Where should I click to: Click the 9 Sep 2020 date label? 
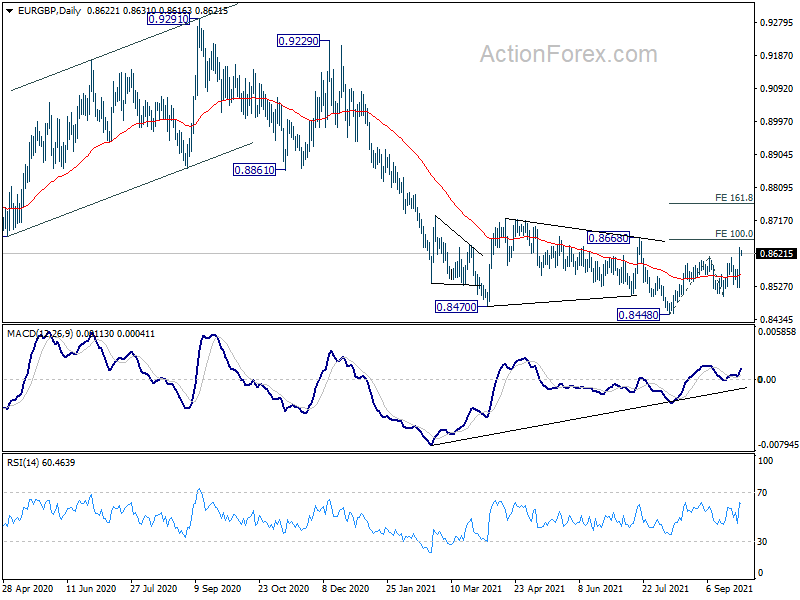(x=218, y=588)
